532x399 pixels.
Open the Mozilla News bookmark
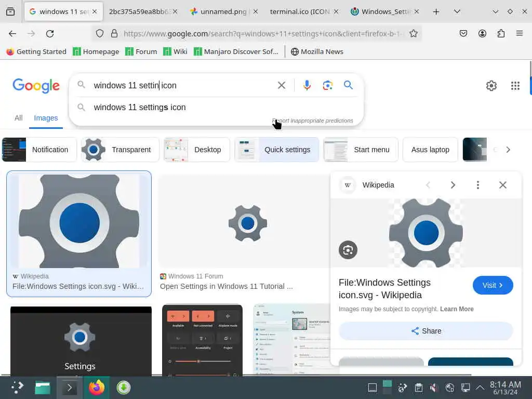click(x=317, y=51)
